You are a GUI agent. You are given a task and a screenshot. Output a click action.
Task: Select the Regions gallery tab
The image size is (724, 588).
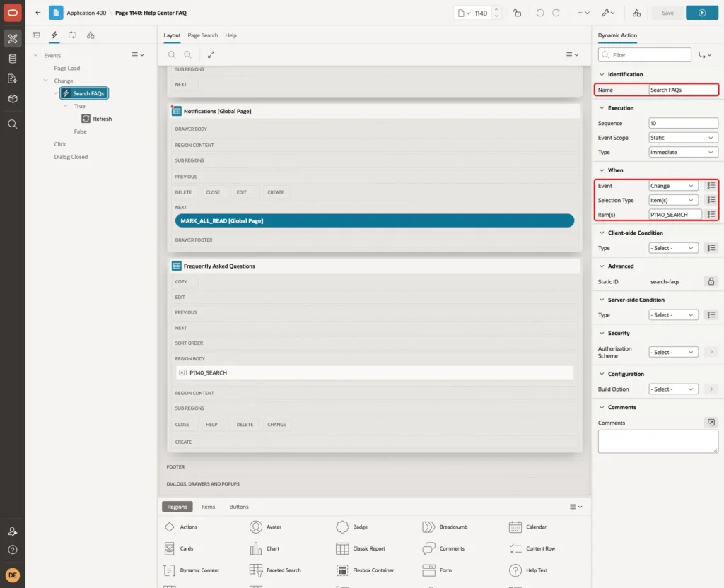(177, 507)
